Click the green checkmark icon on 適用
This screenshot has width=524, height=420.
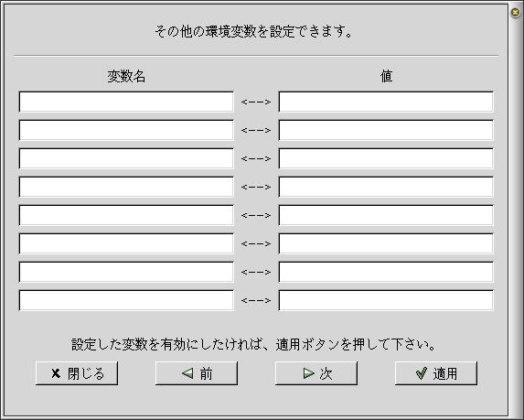pyautogui.click(x=422, y=372)
